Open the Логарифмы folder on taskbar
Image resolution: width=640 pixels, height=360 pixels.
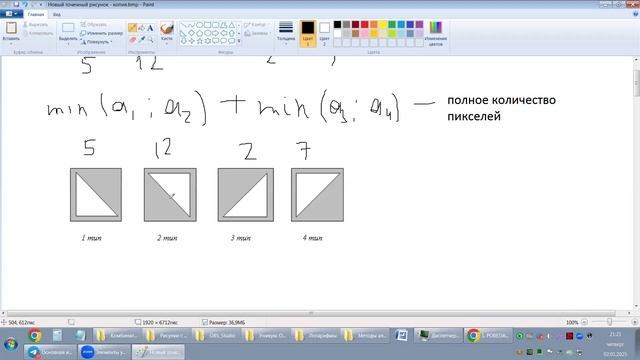point(318,336)
